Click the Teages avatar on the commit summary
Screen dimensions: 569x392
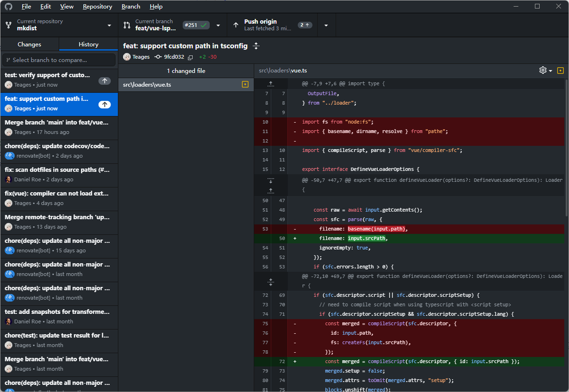click(x=127, y=56)
